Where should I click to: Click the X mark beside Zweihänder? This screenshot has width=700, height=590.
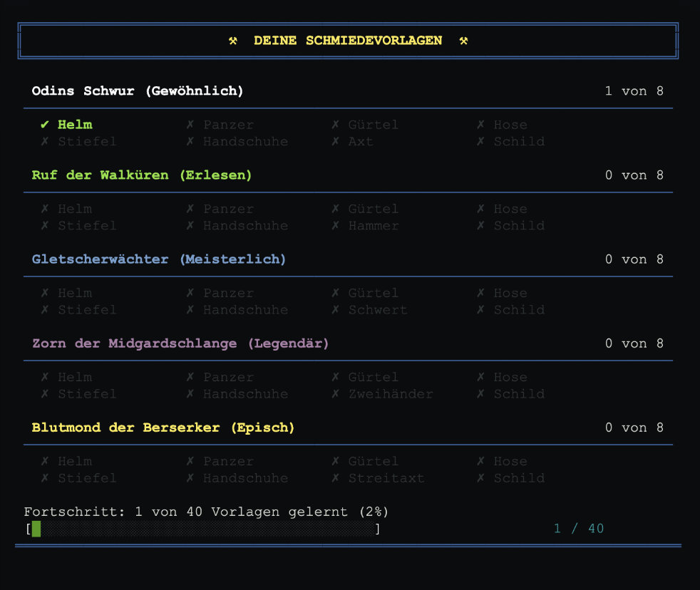coord(335,394)
